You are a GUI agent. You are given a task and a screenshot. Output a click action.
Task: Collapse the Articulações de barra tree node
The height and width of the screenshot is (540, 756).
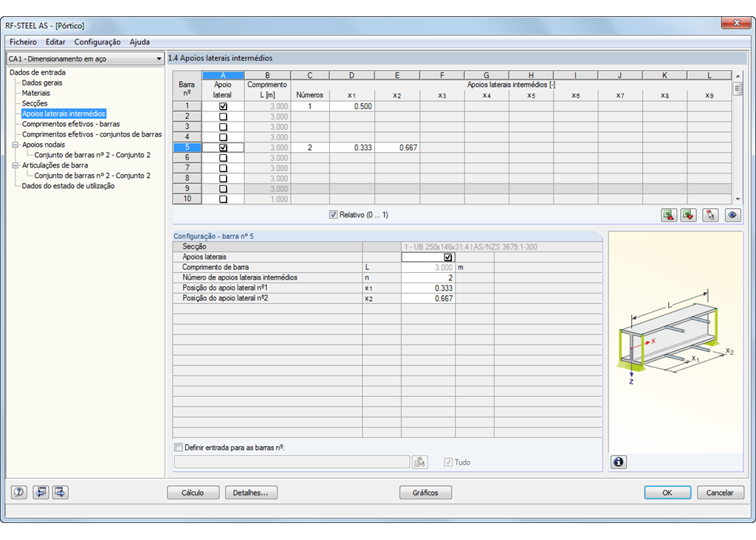[x=16, y=165]
